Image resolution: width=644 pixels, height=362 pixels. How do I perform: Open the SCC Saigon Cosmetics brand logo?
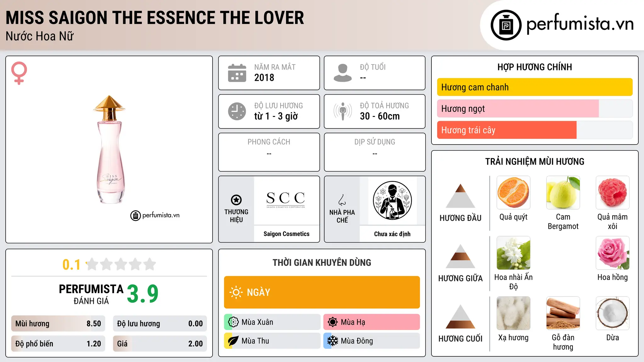286,200
